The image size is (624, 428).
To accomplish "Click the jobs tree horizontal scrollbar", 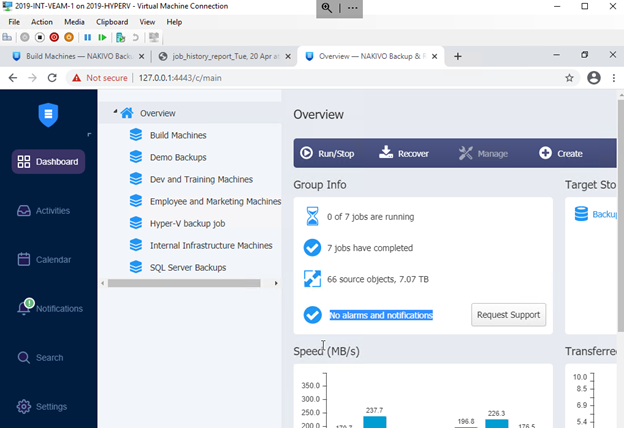I will coord(184,283).
